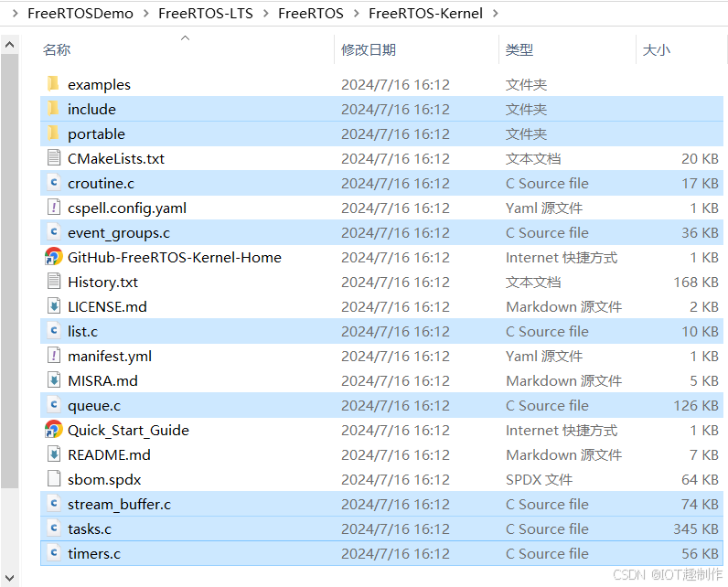Select README.md file name
Image resolution: width=728 pixels, height=587 pixels.
(x=109, y=454)
